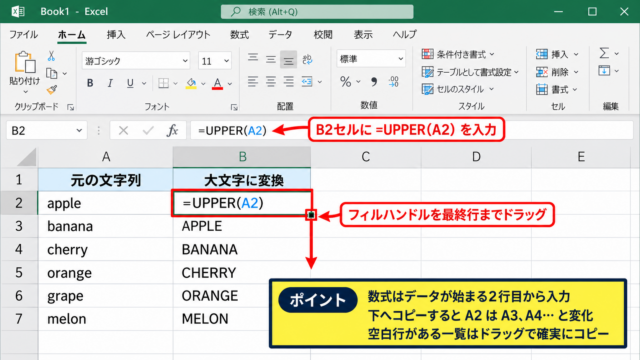This screenshot has width=640, height=360.
Task: Switch to the ページレイアウト tab
Action: 178,34
